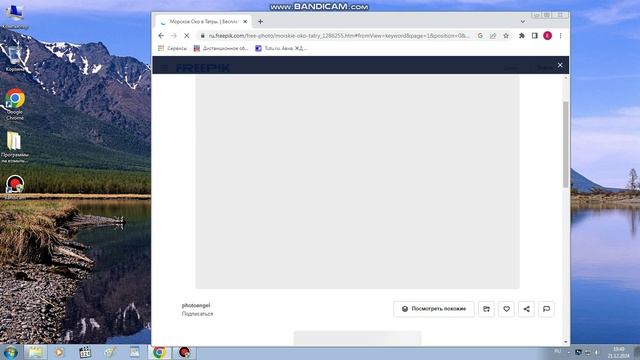
Task: Close the Freepik browser tab
Action: pyautogui.click(x=245, y=22)
